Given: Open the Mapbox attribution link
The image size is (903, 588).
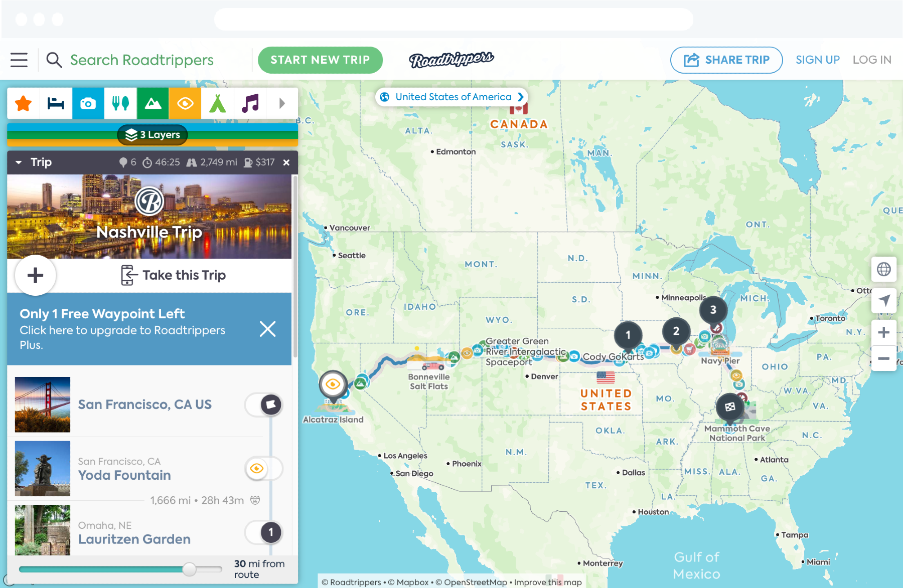Looking at the screenshot, I should (408, 582).
